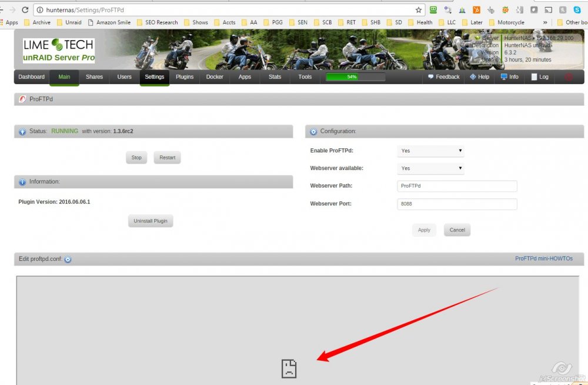Open the Stats tab

coord(275,77)
